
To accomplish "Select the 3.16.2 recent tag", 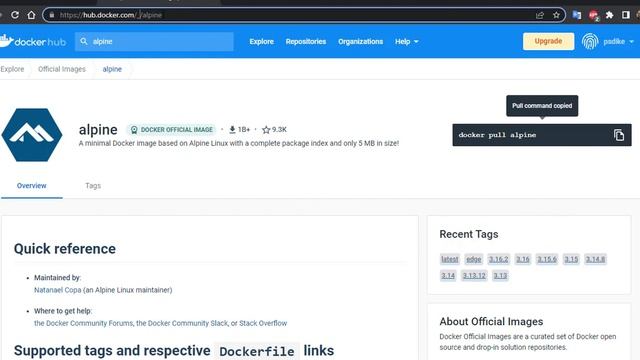I will click(x=499, y=259).
